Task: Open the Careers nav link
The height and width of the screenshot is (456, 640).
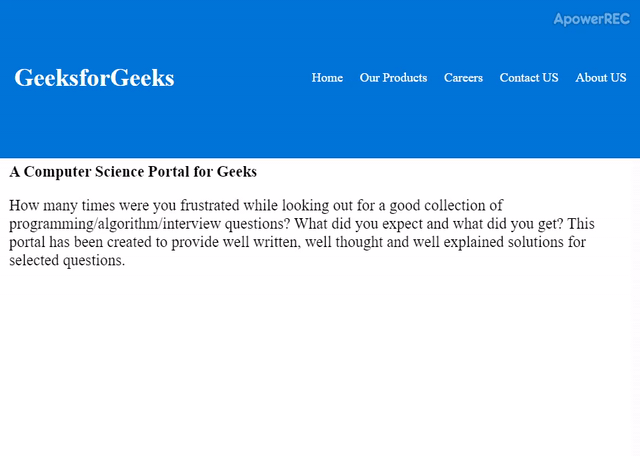Action: pos(463,78)
